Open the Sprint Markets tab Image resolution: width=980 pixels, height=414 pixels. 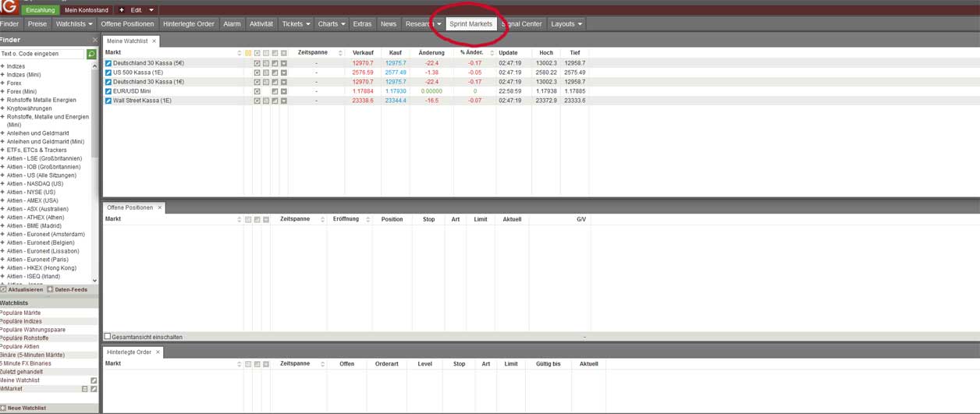(471, 24)
